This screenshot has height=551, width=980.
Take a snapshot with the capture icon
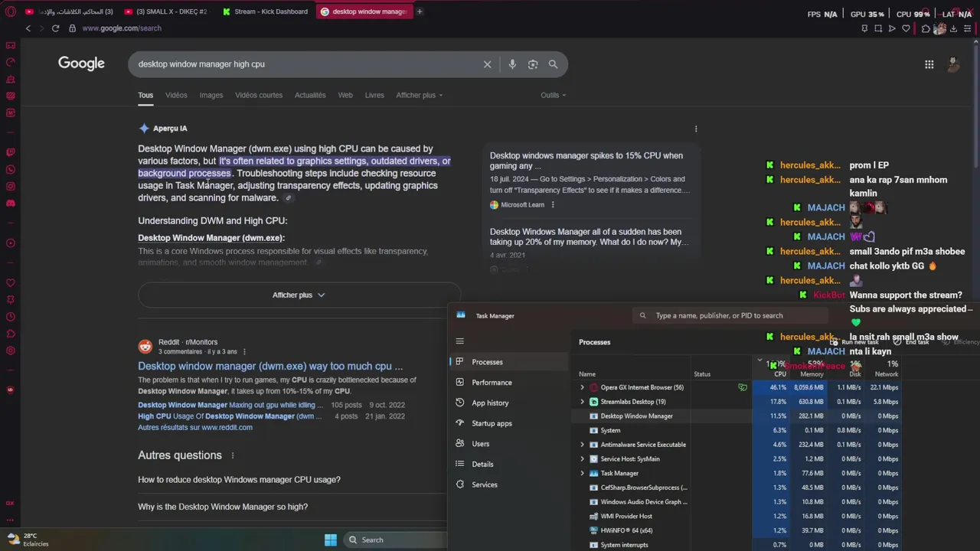878,28
